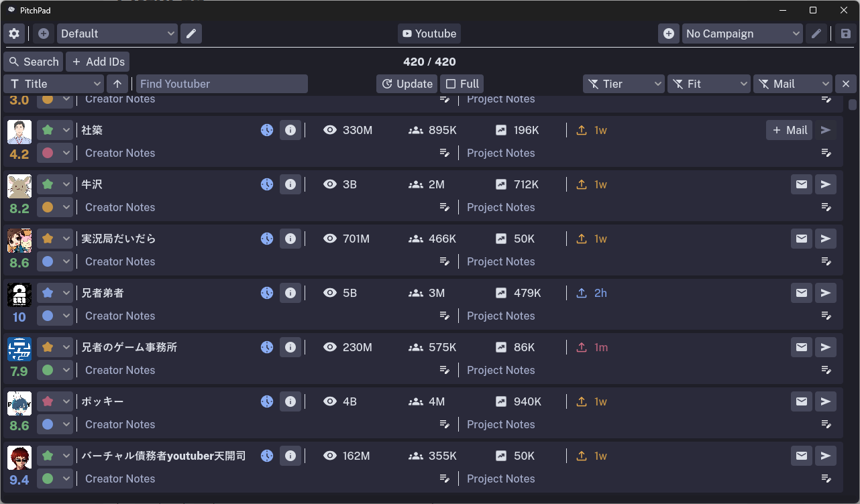Enable the Full checkbox
This screenshot has height=504, width=860.
pos(462,84)
